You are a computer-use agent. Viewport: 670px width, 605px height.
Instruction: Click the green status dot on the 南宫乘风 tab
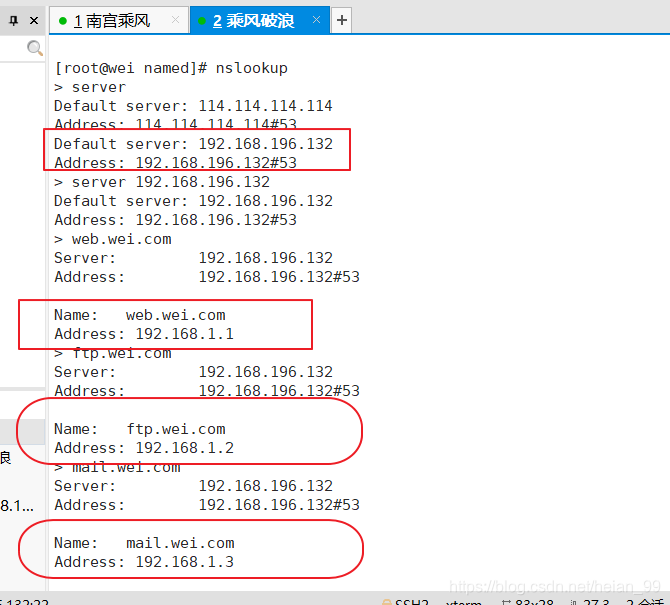(63, 21)
